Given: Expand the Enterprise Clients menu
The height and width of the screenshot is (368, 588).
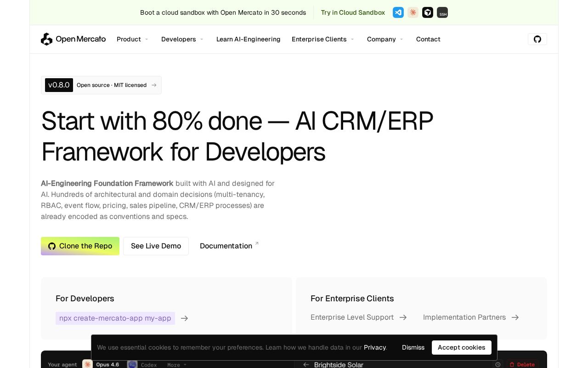Looking at the screenshot, I should (x=323, y=39).
